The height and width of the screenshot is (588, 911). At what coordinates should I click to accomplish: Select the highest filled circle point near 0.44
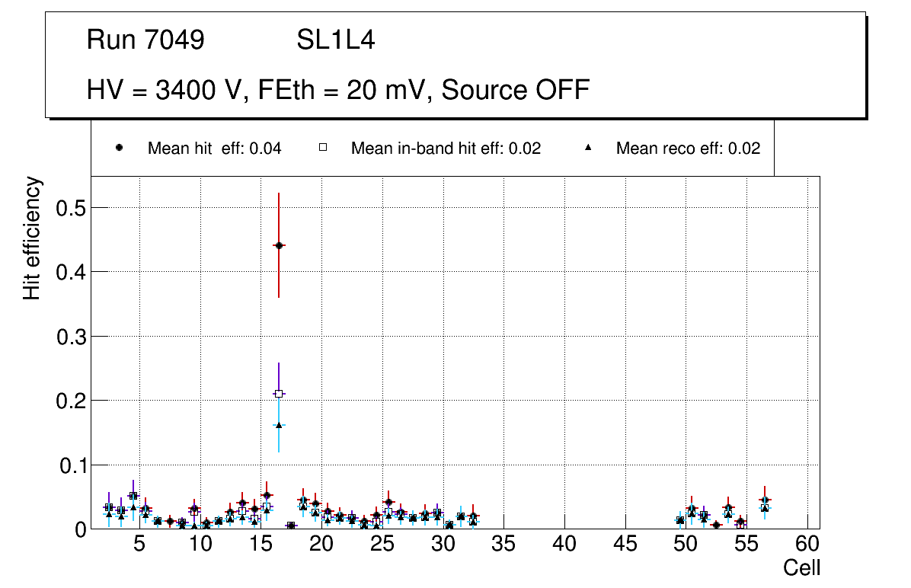(x=279, y=245)
